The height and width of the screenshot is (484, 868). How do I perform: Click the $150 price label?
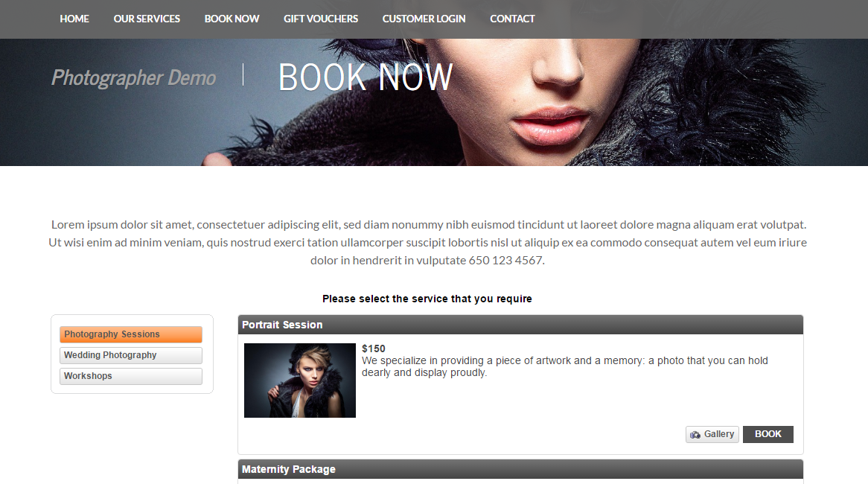pyautogui.click(x=373, y=349)
